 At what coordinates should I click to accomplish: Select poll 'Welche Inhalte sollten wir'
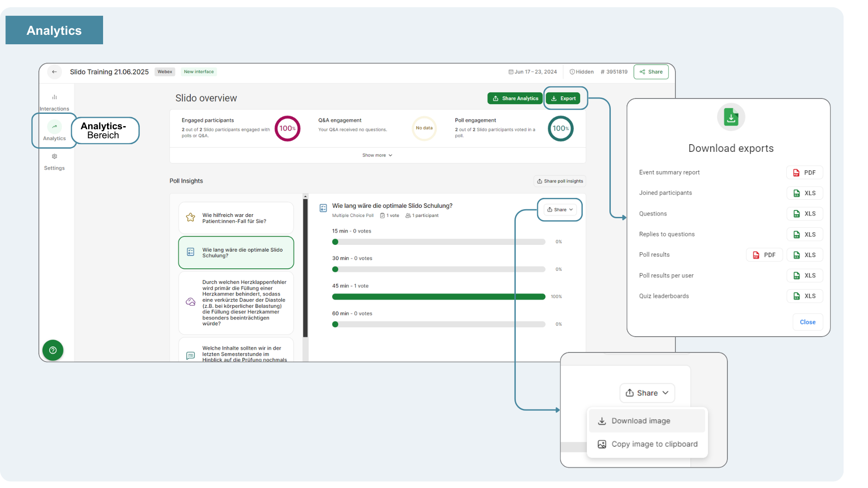tap(236, 350)
